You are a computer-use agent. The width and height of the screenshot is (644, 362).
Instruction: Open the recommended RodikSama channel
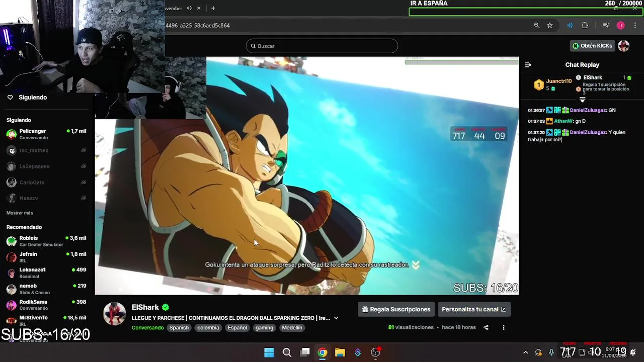(47, 305)
